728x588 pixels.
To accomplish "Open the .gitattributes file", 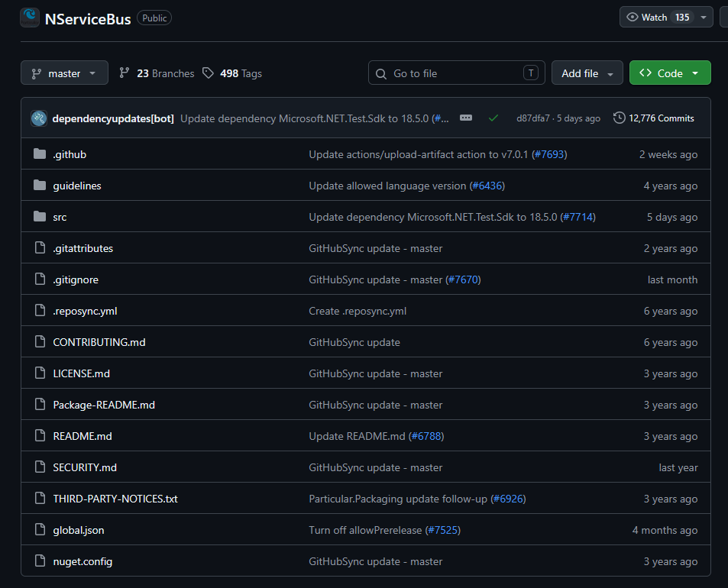I will (83, 248).
